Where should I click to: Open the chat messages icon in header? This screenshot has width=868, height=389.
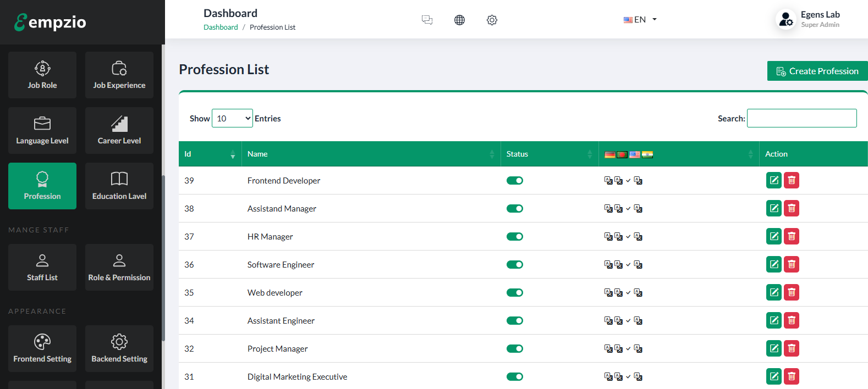click(427, 20)
